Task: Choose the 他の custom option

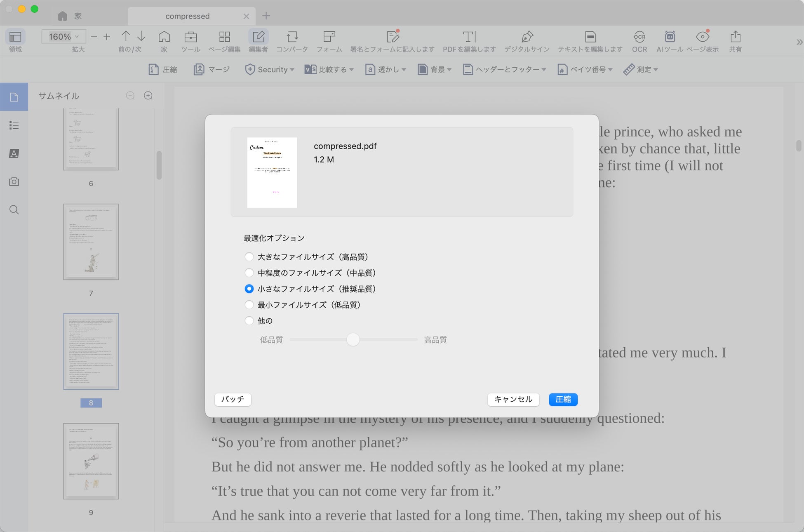Action: tap(249, 321)
